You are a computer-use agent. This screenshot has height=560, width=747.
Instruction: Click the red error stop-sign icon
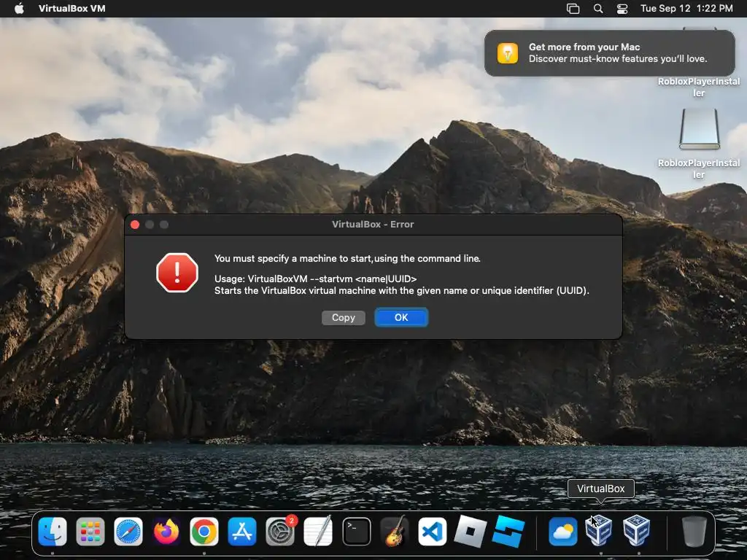click(177, 273)
